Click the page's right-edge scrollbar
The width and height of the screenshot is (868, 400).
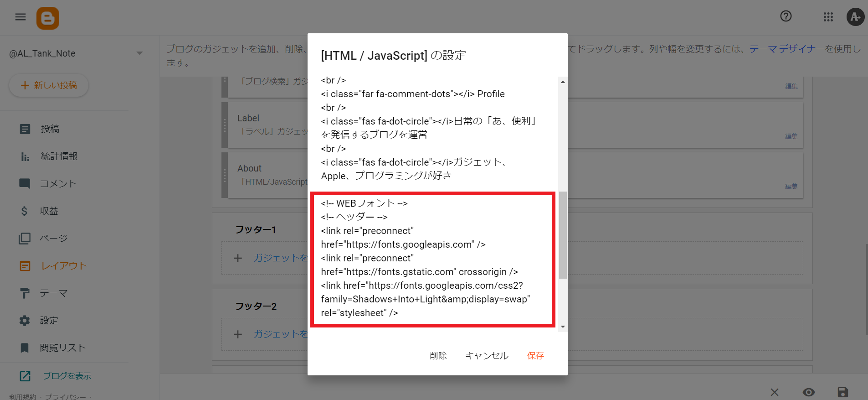(866, 290)
